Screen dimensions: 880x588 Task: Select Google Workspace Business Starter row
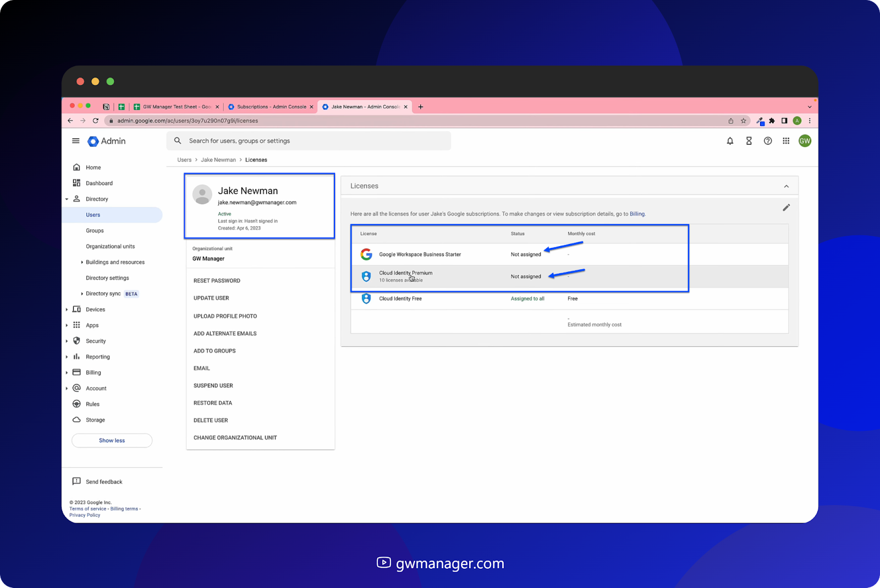(569, 254)
